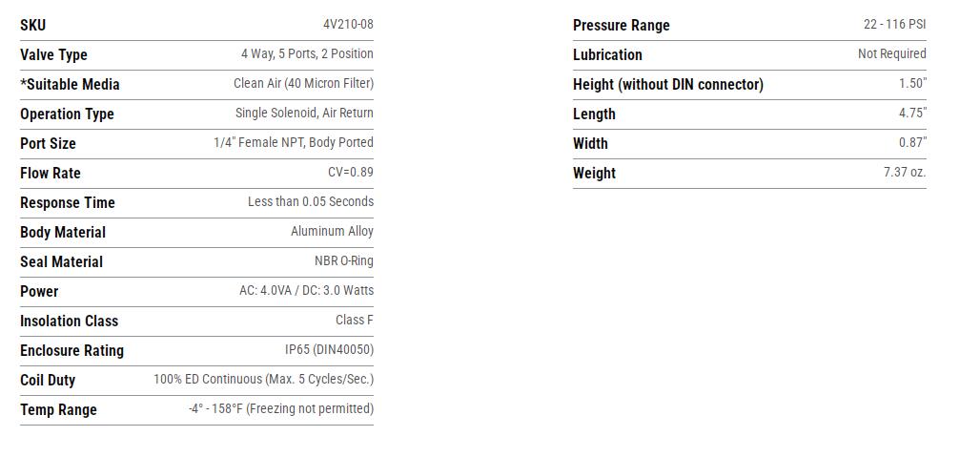Click the Coil Duty label
The width and height of the screenshot is (980, 457).
[x=48, y=381]
